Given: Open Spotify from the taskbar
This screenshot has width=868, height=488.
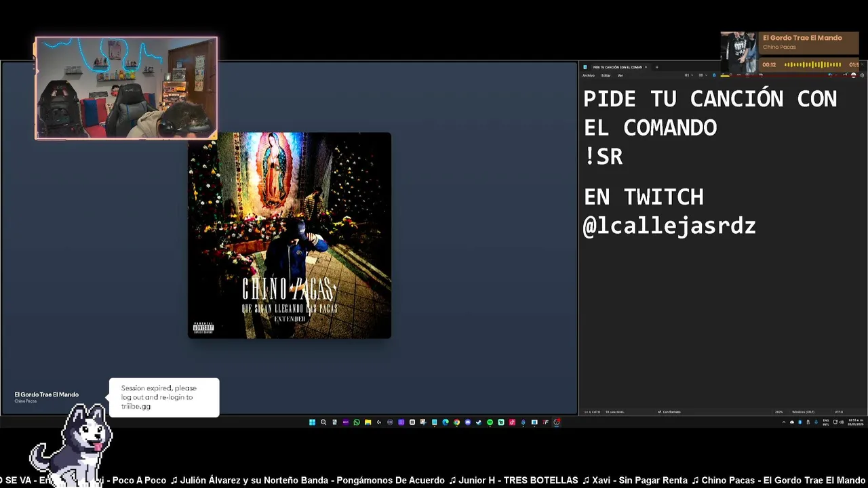Looking at the screenshot, I should [490, 422].
